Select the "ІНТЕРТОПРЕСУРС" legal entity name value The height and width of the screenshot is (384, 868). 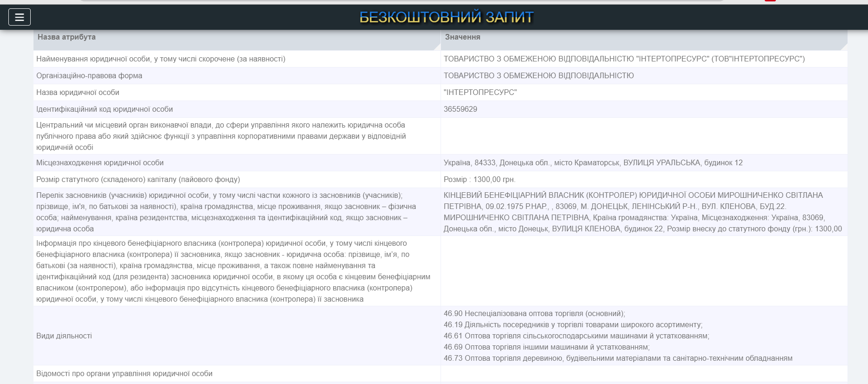pos(480,93)
